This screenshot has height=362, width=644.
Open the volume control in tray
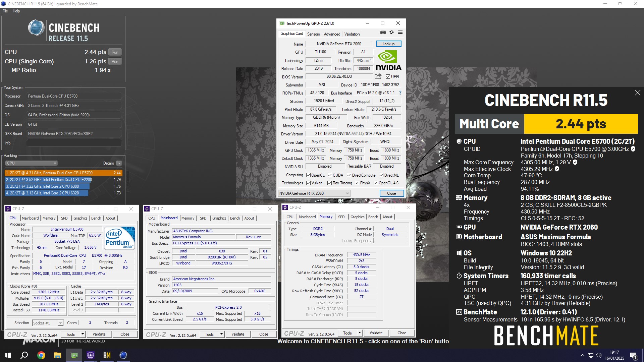click(598, 355)
